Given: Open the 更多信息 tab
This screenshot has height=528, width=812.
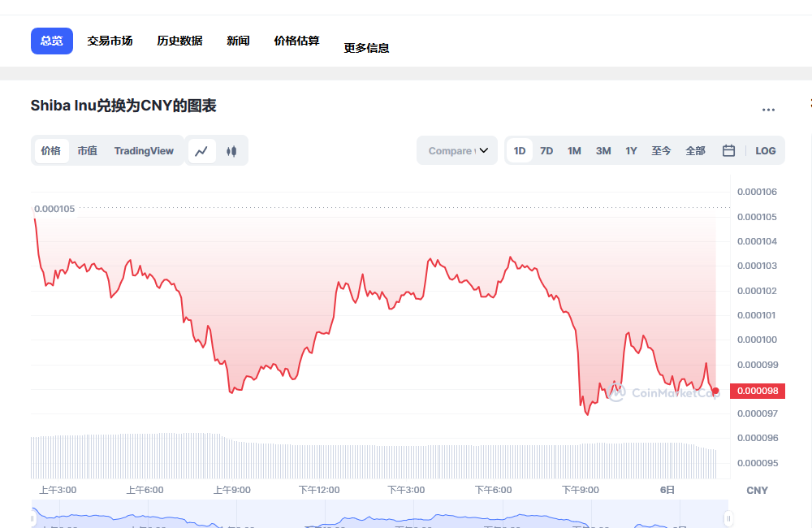Looking at the screenshot, I should coord(367,48).
